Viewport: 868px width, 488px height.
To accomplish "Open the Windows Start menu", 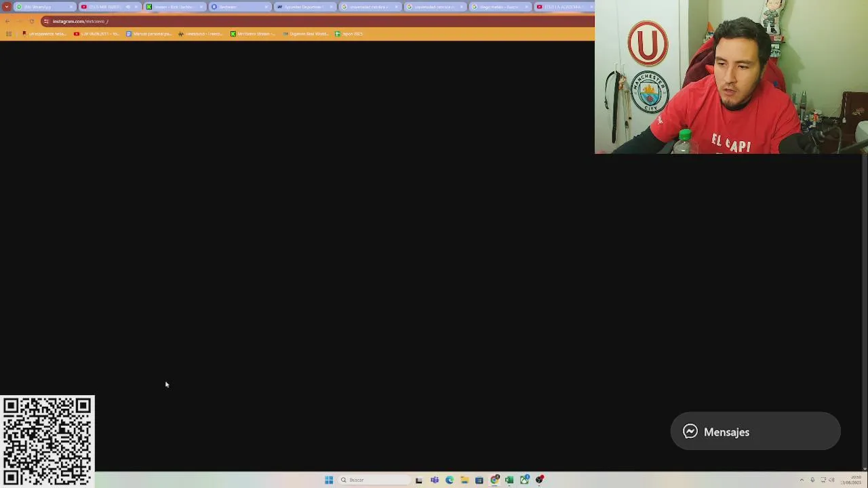I will pyautogui.click(x=329, y=480).
